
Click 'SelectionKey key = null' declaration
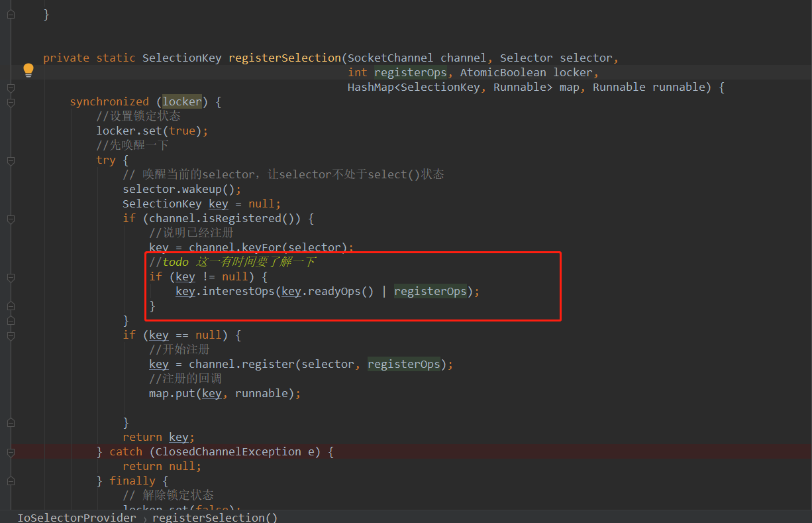tap(202, 204)
